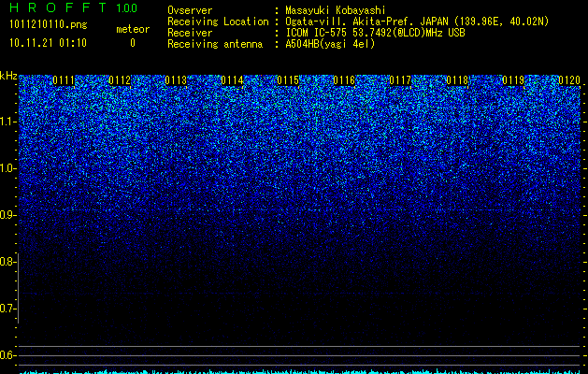Image resolution: width=588 pixels, height=374 pixels.
Task: Click the 0.6 frequency axis label
Action: [x=7, y=355]
